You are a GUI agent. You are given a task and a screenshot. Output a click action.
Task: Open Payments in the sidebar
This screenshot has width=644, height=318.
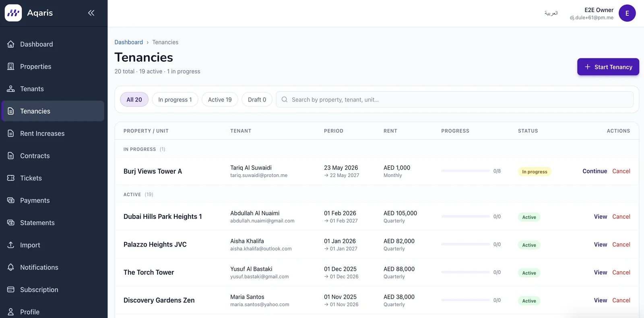[53, 200]
